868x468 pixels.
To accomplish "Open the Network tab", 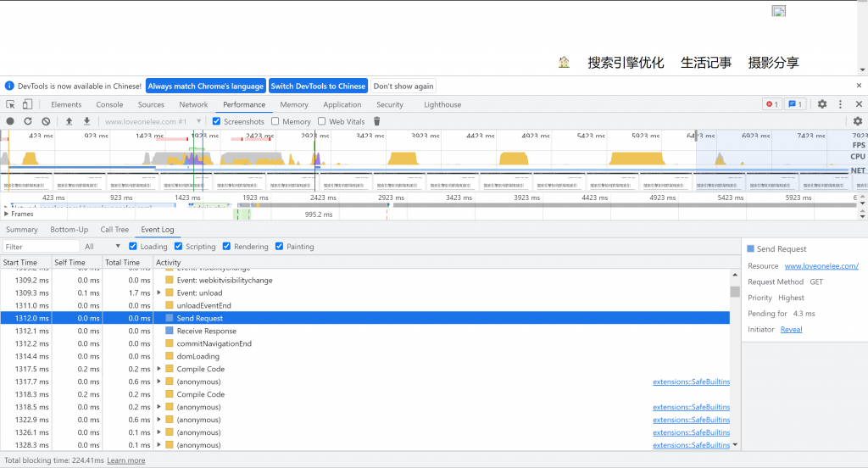I will [x=193, y=104].
